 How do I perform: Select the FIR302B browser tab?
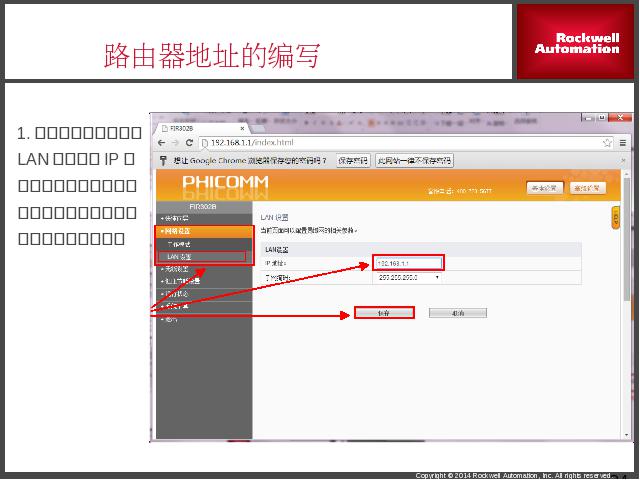click(x=200, y=128)
